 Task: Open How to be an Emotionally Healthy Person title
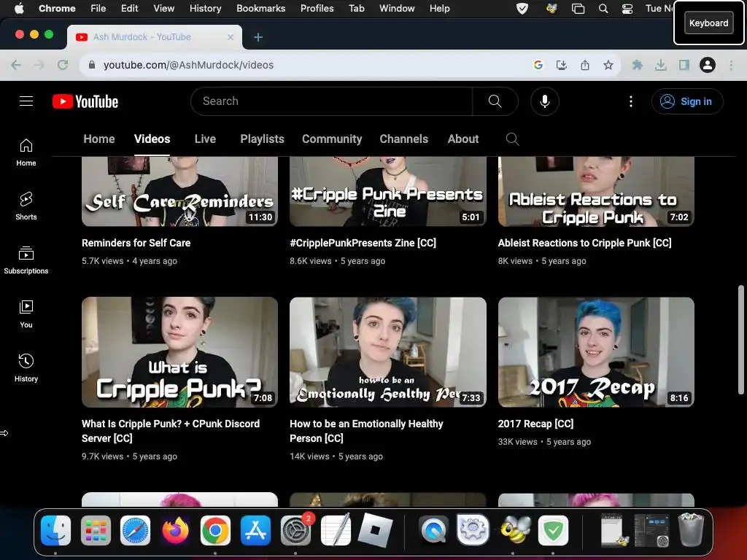click(x=366, y=431)
